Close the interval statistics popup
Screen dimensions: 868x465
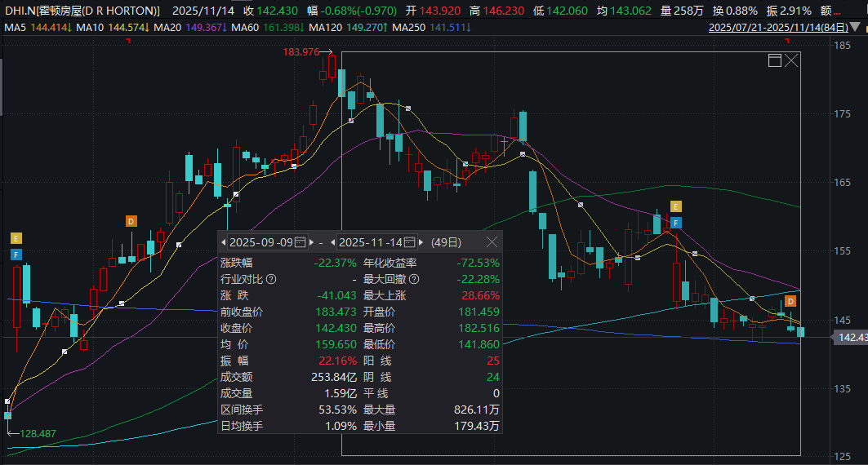tap(492, 242)
